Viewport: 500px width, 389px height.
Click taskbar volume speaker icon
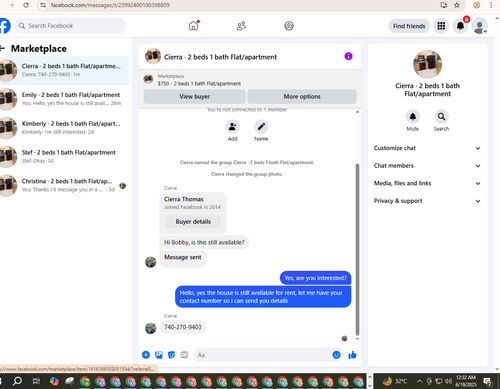point(448,381)
